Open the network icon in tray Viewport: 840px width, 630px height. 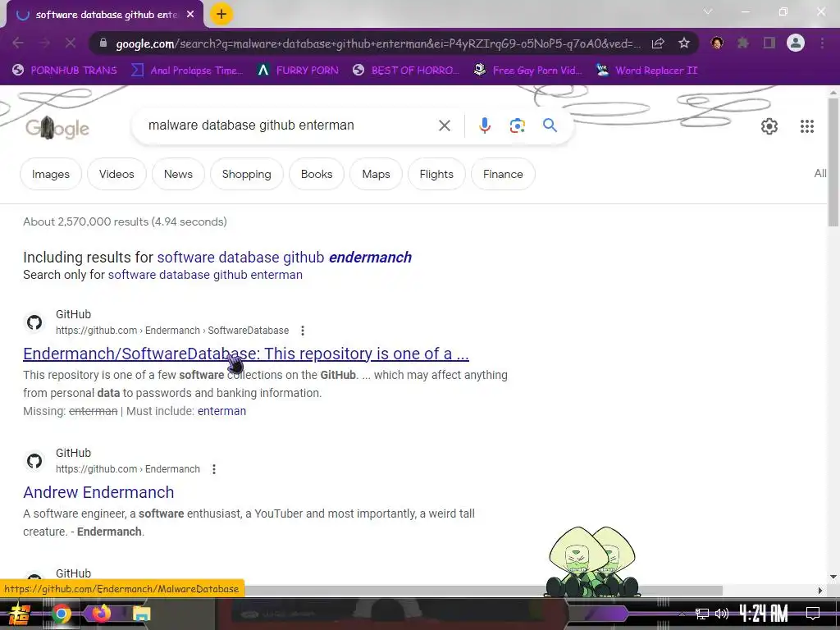702,614
